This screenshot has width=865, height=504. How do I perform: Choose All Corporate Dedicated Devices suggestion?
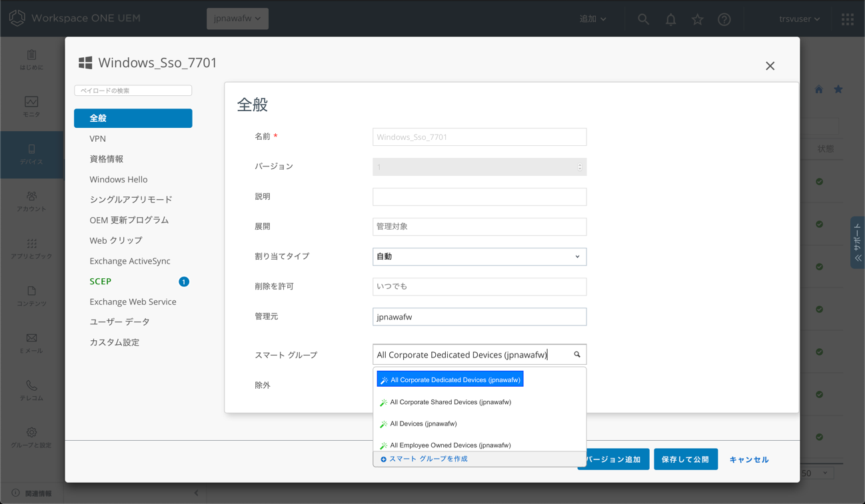click(450, 379)
